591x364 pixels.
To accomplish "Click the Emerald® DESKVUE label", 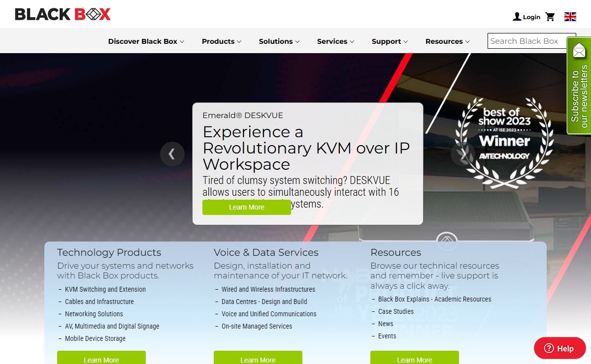I will coord(243,116).
